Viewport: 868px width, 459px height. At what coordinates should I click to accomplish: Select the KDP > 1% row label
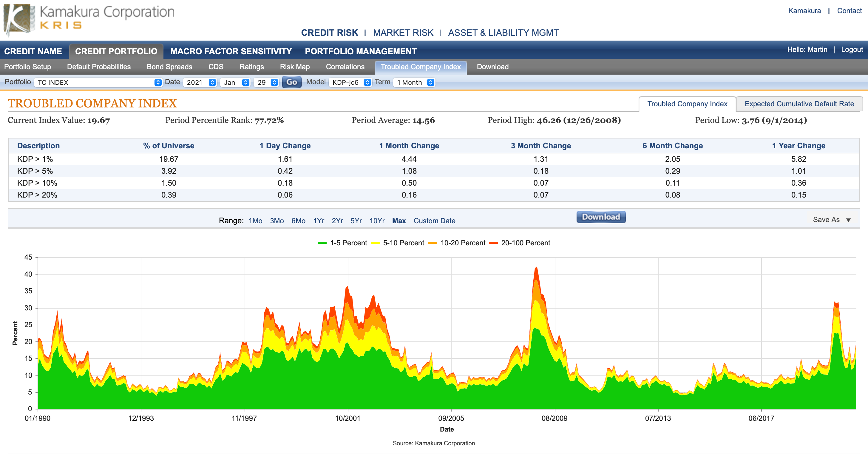35,159
